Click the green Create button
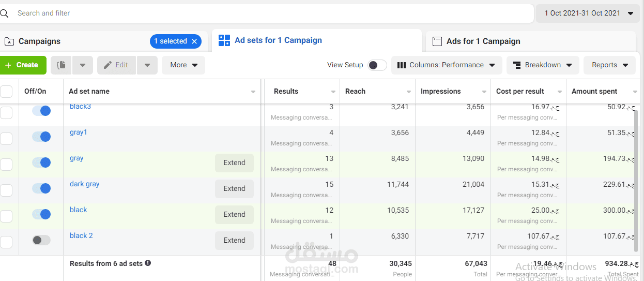This screenshot has width=644, height=281. pos(22,65)
